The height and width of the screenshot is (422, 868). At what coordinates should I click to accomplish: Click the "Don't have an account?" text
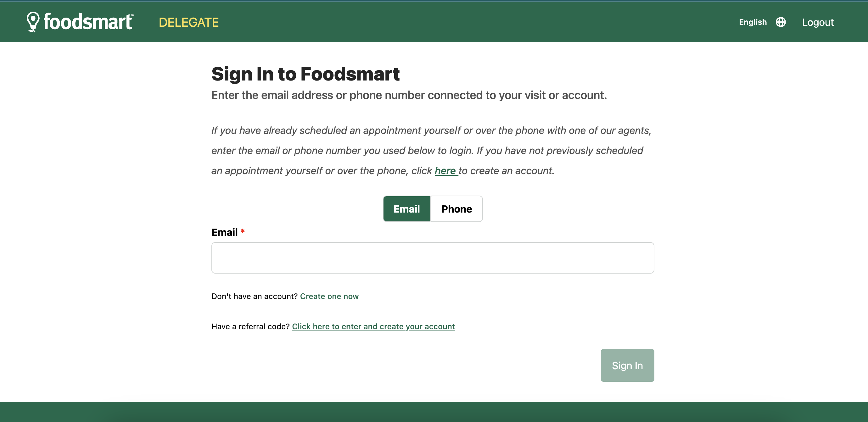254,297
